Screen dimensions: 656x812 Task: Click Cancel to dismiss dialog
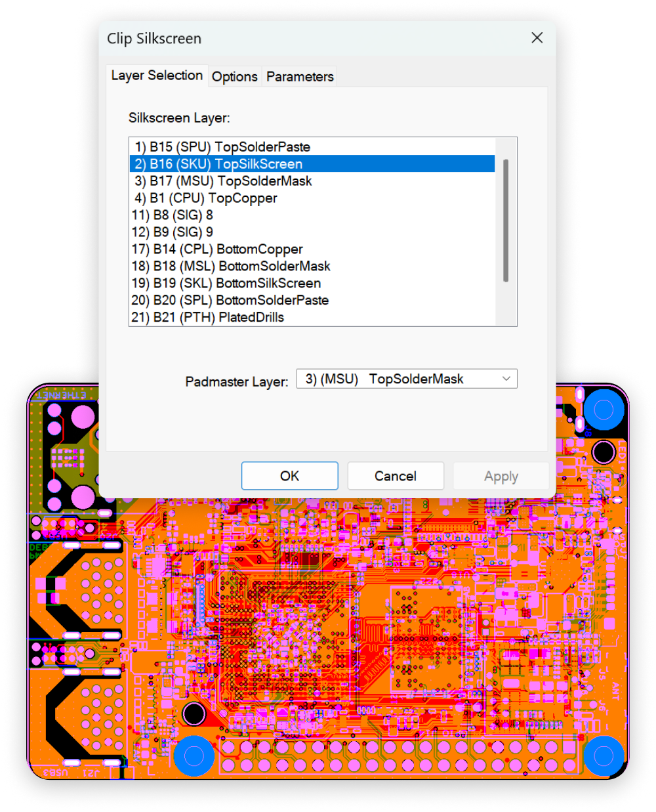[396, 476]
